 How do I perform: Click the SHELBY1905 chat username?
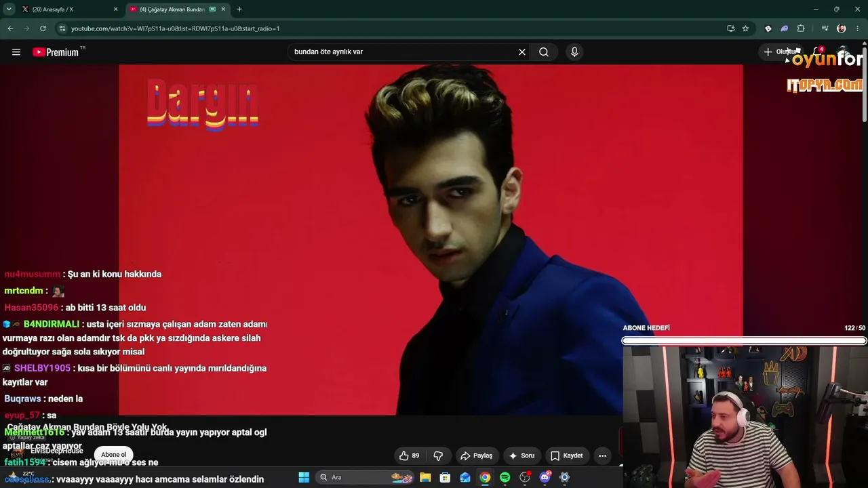42,368
